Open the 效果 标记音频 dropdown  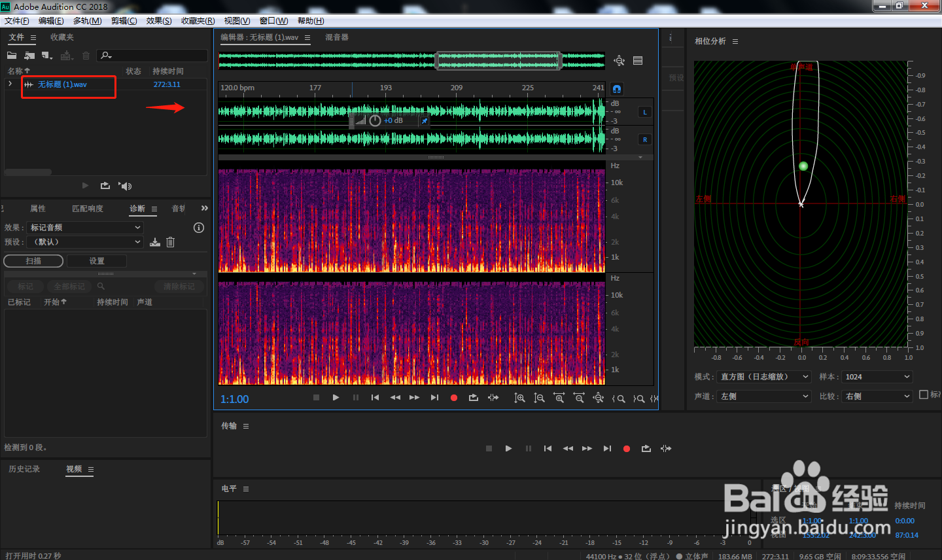(85, 228)
